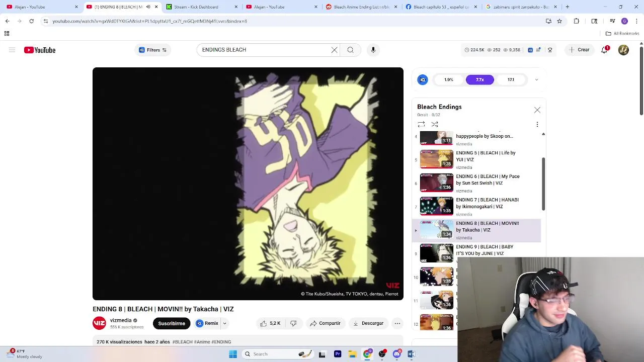Screen dimensions: 644x362
Task: Clear the search text with X icon
Action: click(x=334, y=50)
